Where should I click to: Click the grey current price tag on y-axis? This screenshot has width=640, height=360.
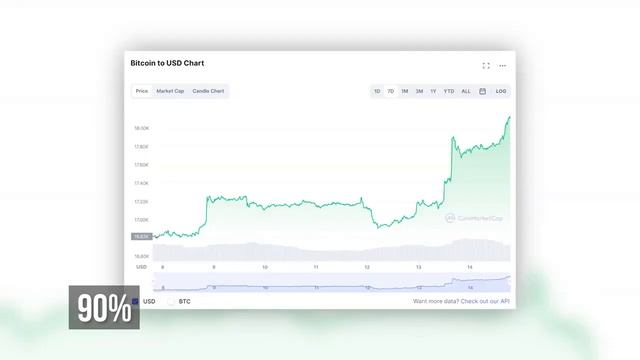(x=142, y=236)
